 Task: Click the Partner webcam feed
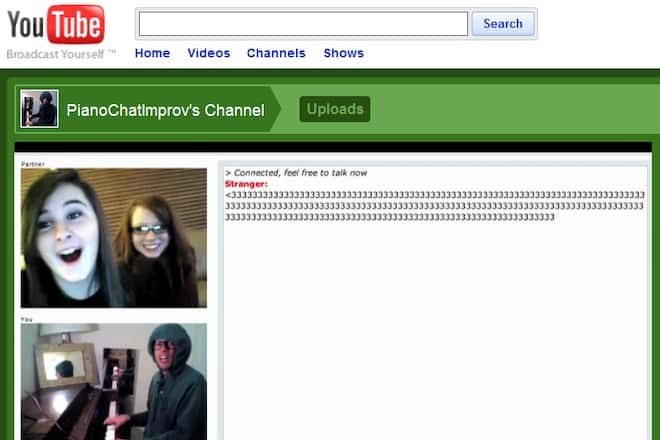(x=113, y=238)
